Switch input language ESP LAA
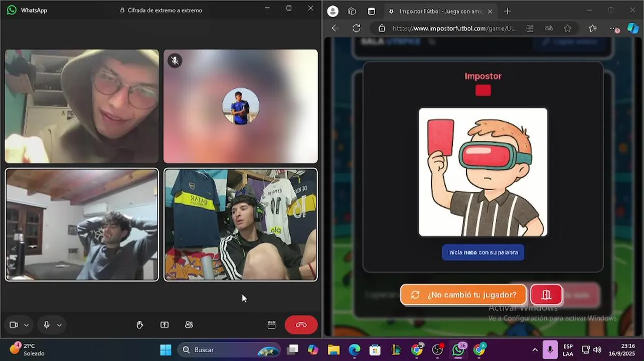 pyautogui.click(x=568, y=350)
